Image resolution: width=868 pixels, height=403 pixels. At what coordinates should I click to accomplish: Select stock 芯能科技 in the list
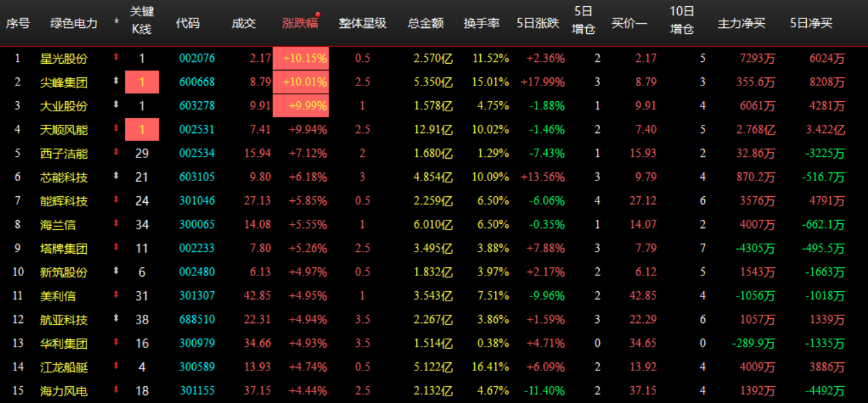coord(64,177)
